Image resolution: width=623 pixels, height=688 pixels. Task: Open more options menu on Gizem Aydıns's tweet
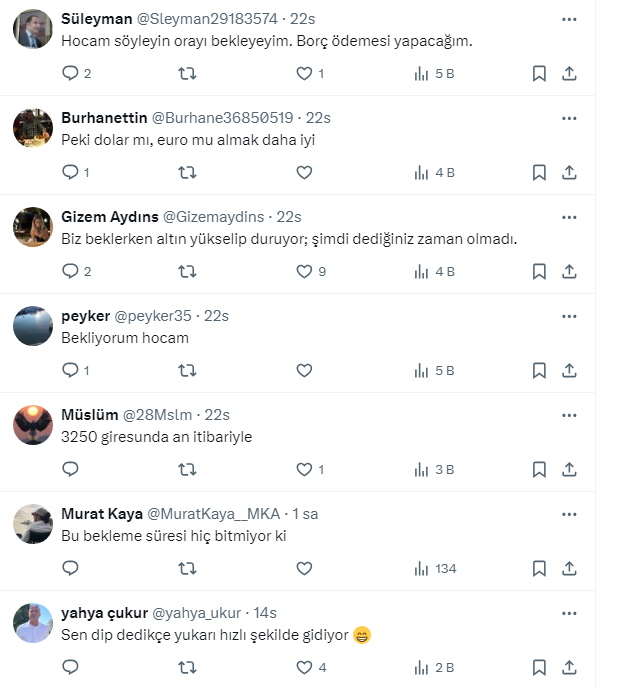coord(569,217)
